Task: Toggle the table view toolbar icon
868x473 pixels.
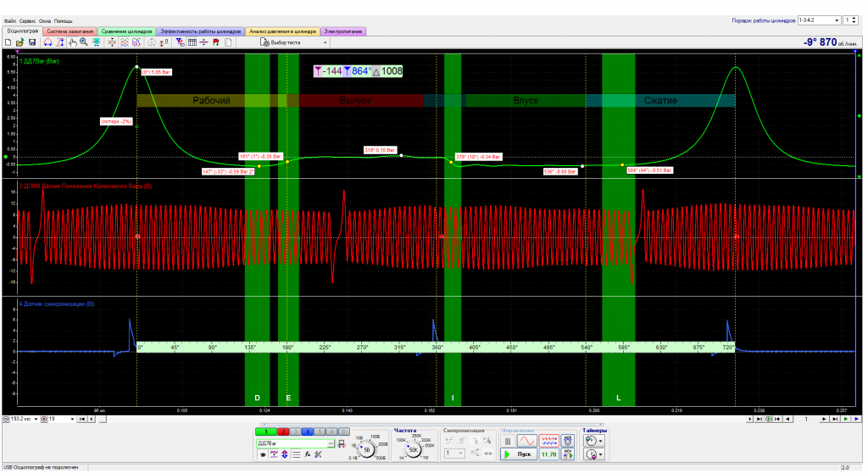Action: [192, 42]
